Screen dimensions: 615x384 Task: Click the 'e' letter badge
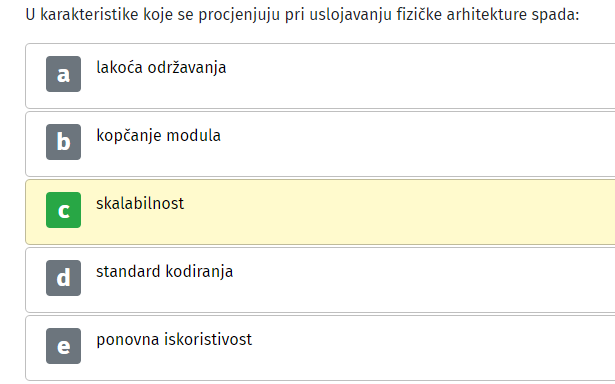tap(64, 346)
